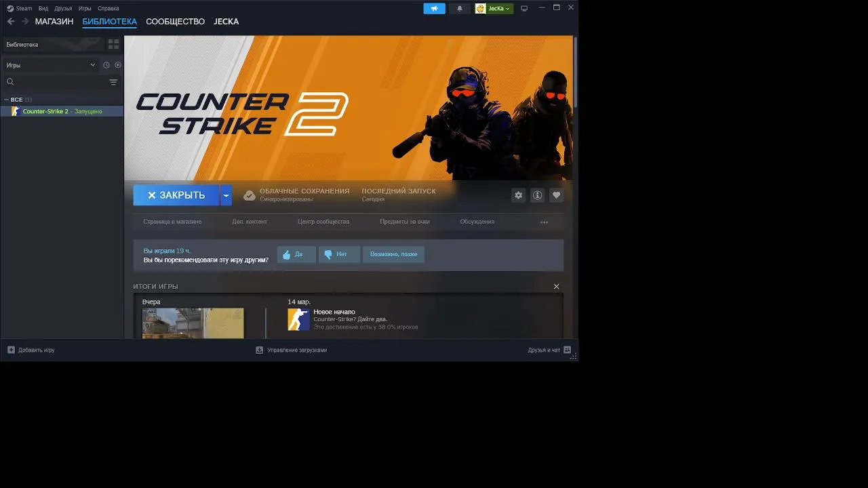Toggle collections grid view icon

(113, 44)
